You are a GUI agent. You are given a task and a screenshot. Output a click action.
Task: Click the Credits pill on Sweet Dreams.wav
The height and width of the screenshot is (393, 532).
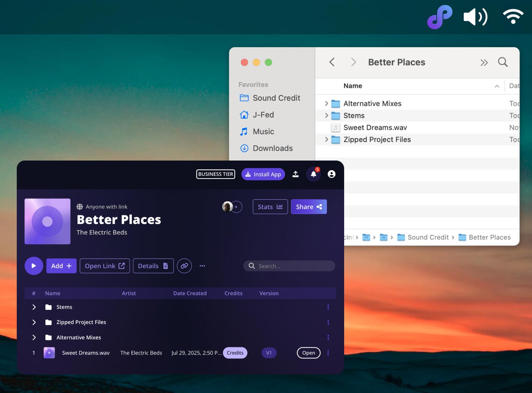pos(235,353)
